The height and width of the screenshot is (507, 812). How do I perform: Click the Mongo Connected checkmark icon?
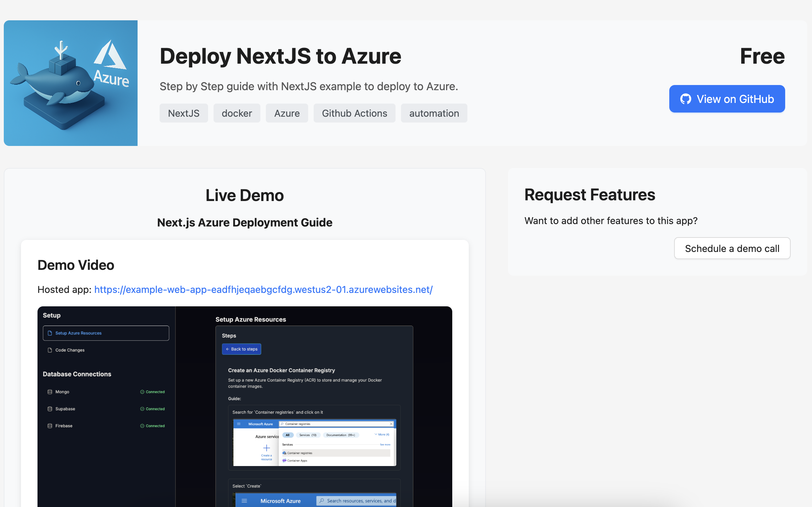[x=142, y=392]
